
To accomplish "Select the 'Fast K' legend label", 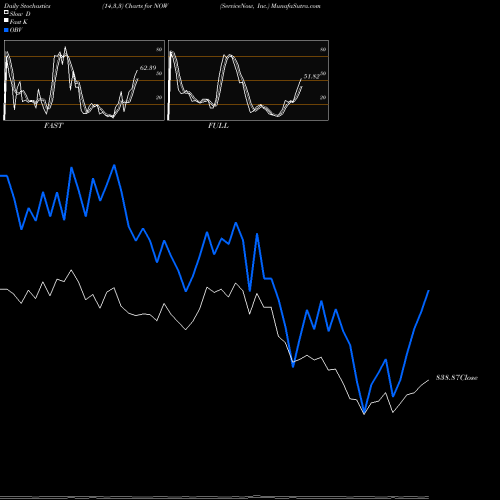I will pos(19,22).
